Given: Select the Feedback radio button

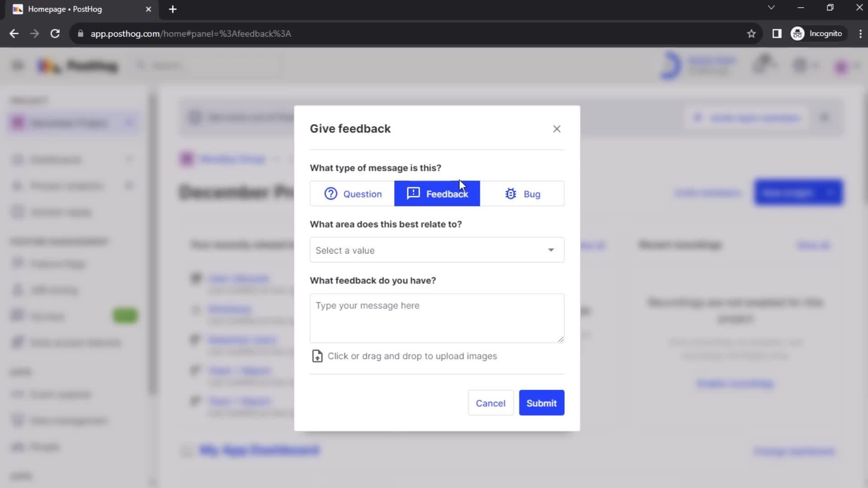Looking at the screenshot, I should [x=437, y=194].
